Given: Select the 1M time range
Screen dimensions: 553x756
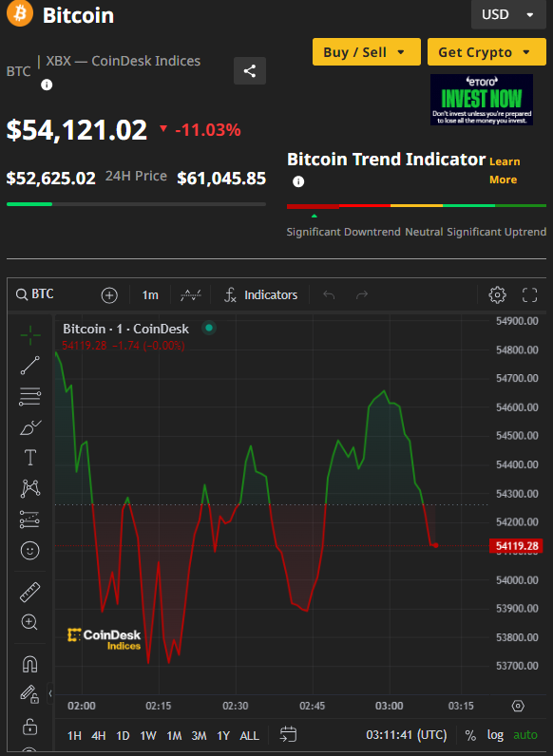Looking at the screenshot, I should pyautogui.click(x=174, y=735).
